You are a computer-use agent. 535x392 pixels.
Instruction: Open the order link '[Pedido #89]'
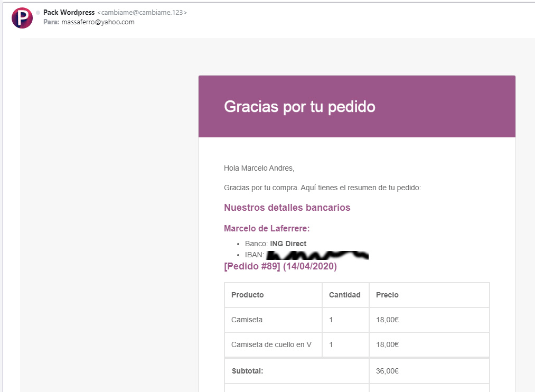coord(252,266)
